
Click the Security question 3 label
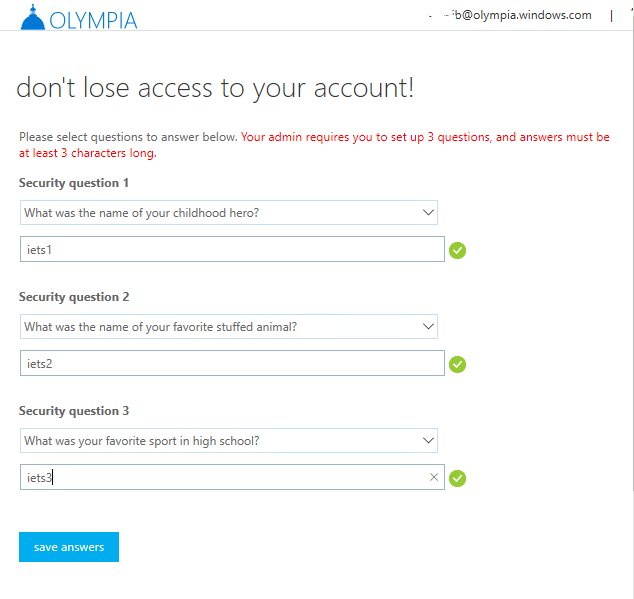[74, 411]
